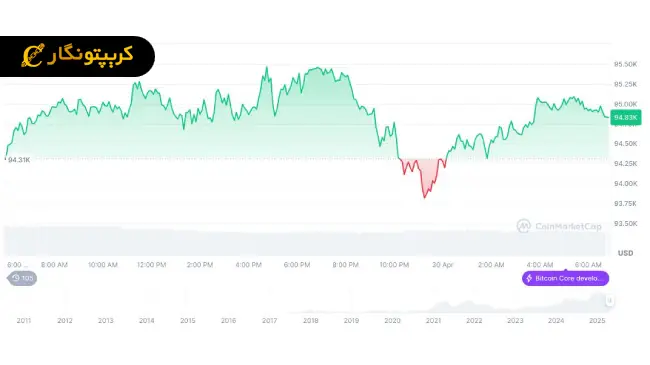650x365 pixels.
Task: Click the Kryptonegar Persian brand text
Action: coord(90,55)
